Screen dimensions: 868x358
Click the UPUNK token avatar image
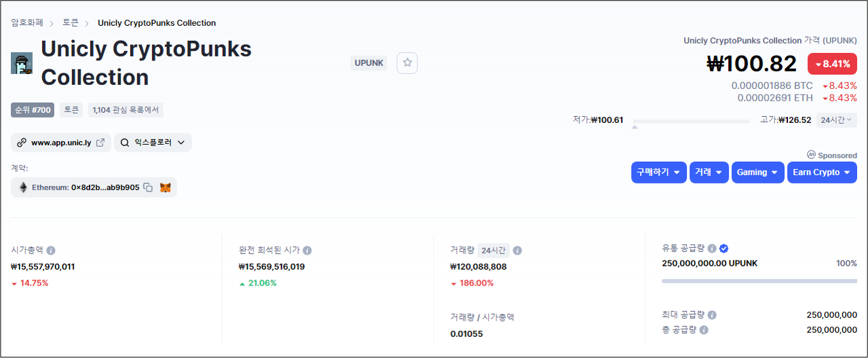[22, 63]
